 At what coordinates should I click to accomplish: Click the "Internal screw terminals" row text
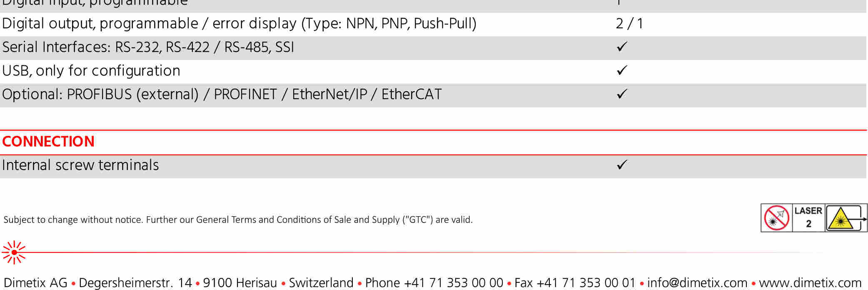click(x=80, y=165)
